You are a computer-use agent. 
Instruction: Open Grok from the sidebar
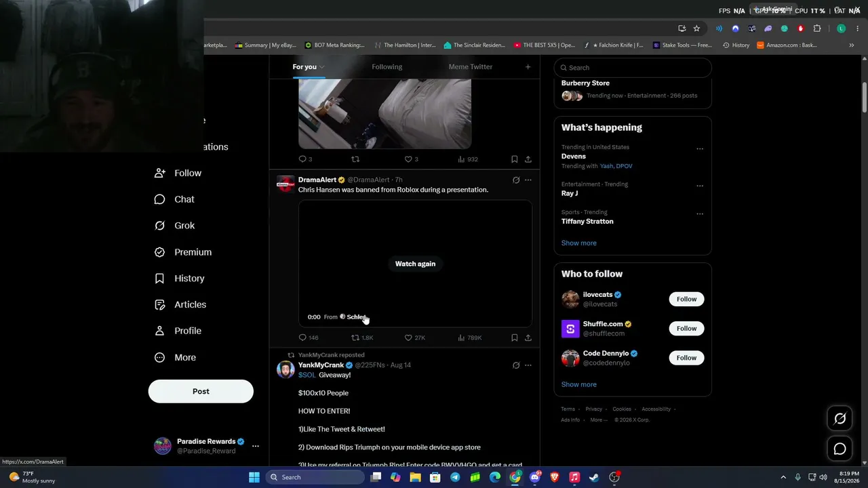[174, 226]
